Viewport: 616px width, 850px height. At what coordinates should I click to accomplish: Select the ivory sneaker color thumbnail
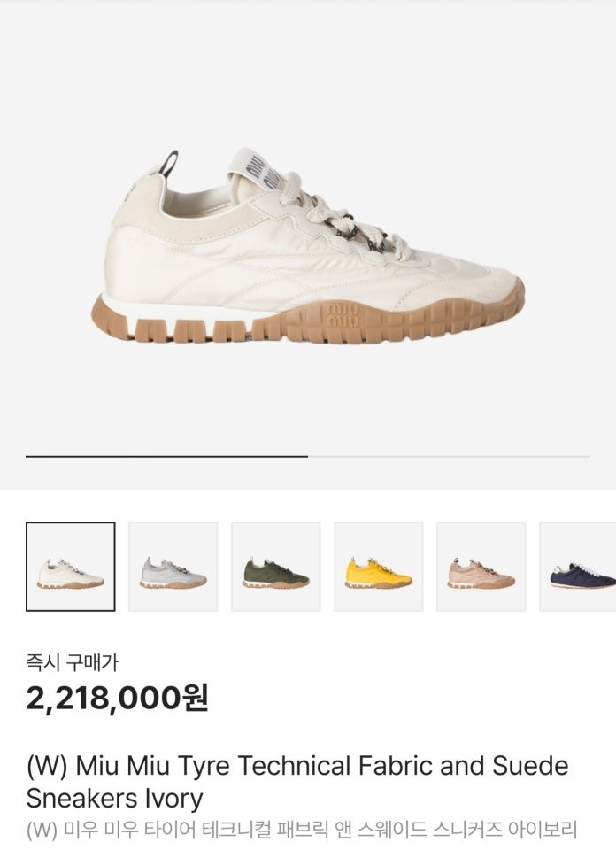71,567
